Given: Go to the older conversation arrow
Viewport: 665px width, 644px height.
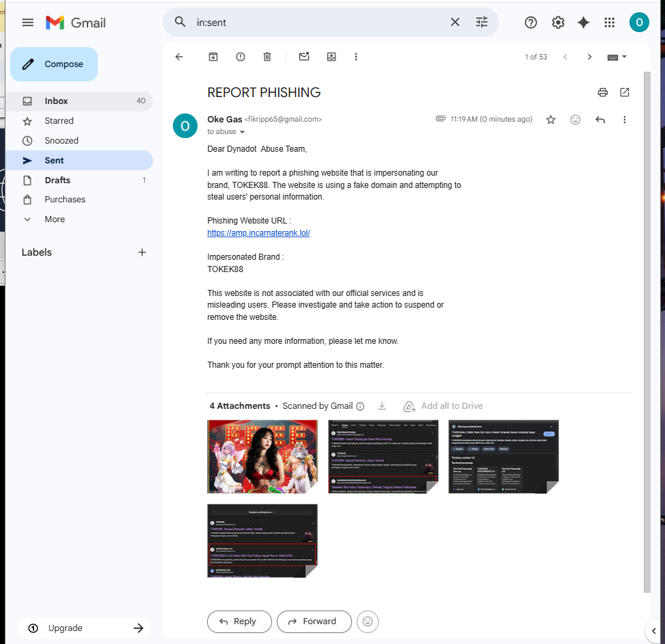Looking at the screenshot, I should 589,57.
